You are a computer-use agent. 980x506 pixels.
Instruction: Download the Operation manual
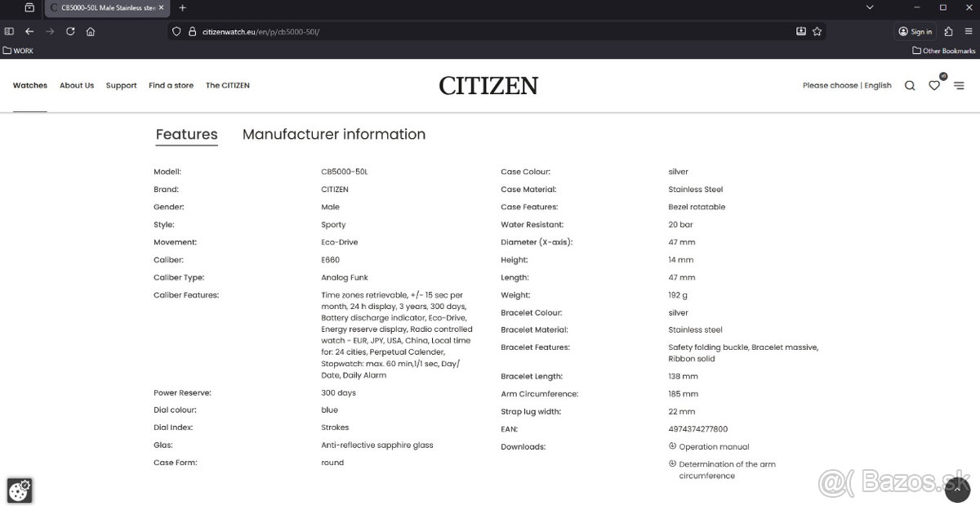click(713, 446)
